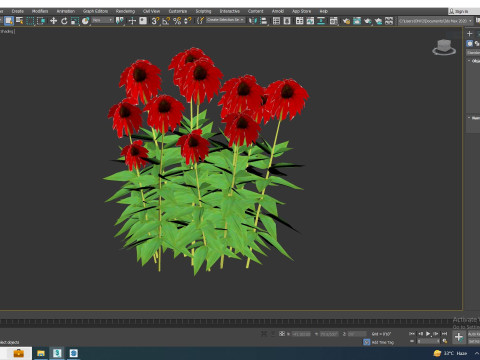This screenshot has width=480, height=360.
Task: Click Render Production teapot icon
Action: click(x=368, y=21)
